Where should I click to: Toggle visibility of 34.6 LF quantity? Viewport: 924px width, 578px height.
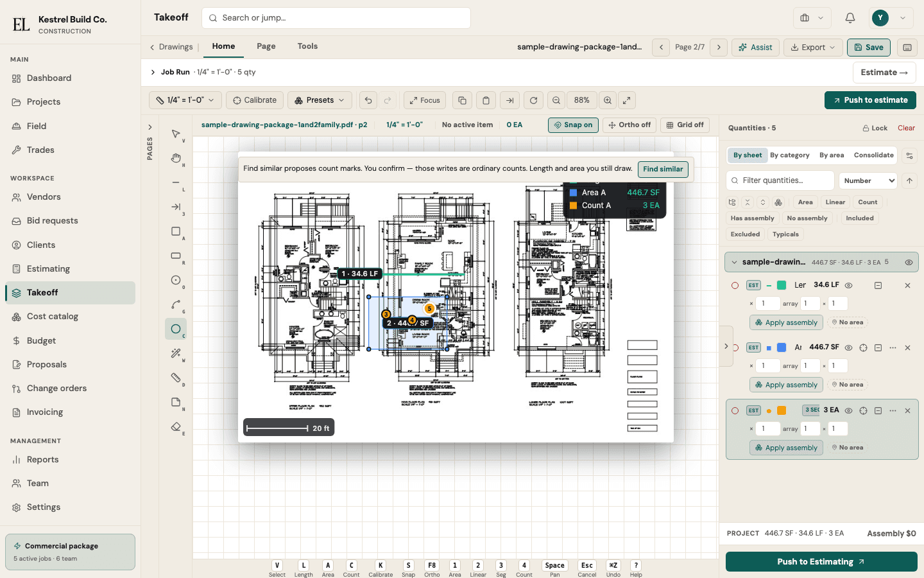click(848, 285)
